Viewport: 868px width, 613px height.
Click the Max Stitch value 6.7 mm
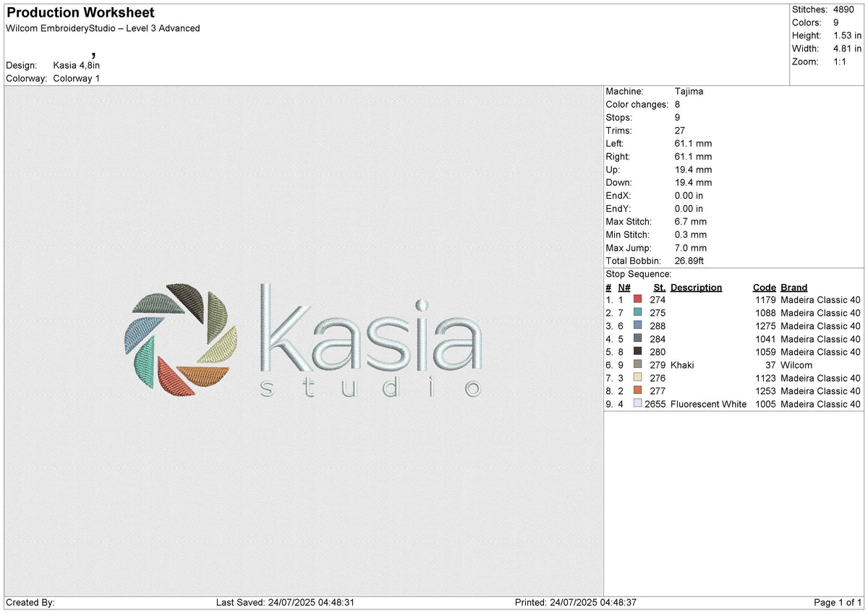click(691, 221)
